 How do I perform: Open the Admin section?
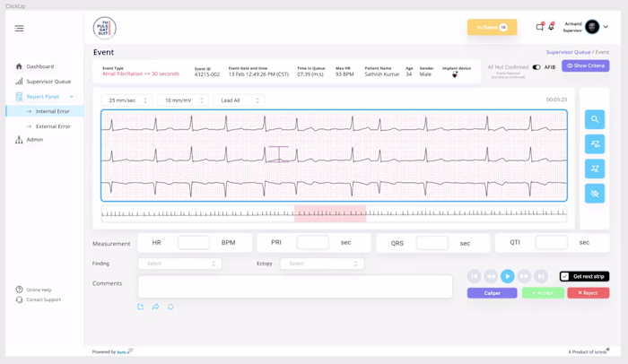35,140
